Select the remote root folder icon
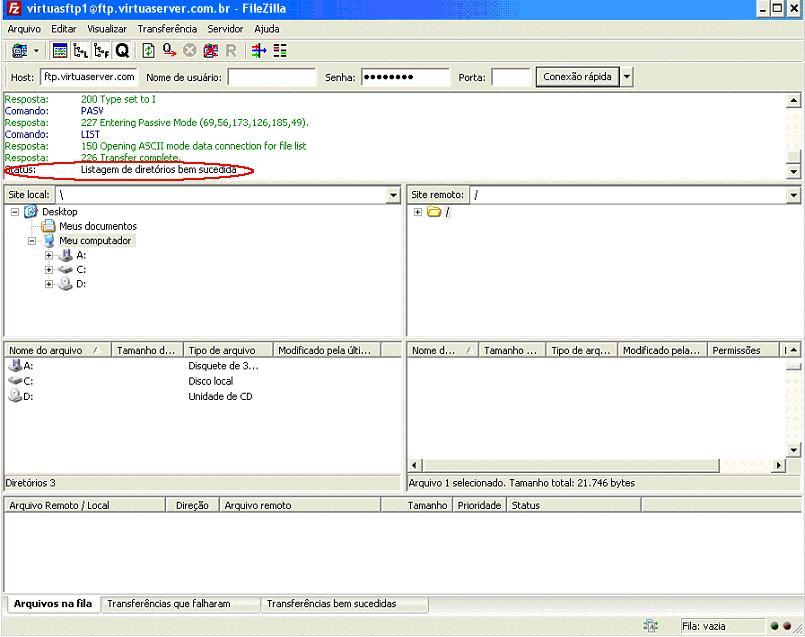This screenshot has height=637, width=805. pos(434,211)
